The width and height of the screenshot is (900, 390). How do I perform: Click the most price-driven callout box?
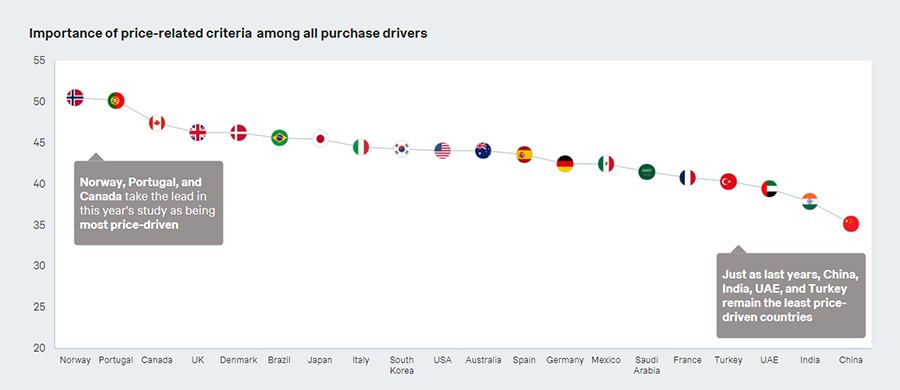click(149, 203)
